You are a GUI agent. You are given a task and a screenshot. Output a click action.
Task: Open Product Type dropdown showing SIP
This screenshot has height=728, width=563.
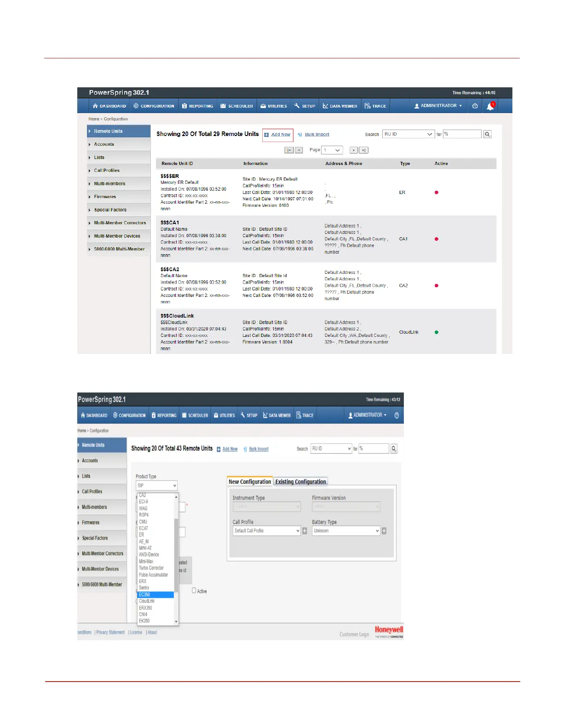click(157, 486)
